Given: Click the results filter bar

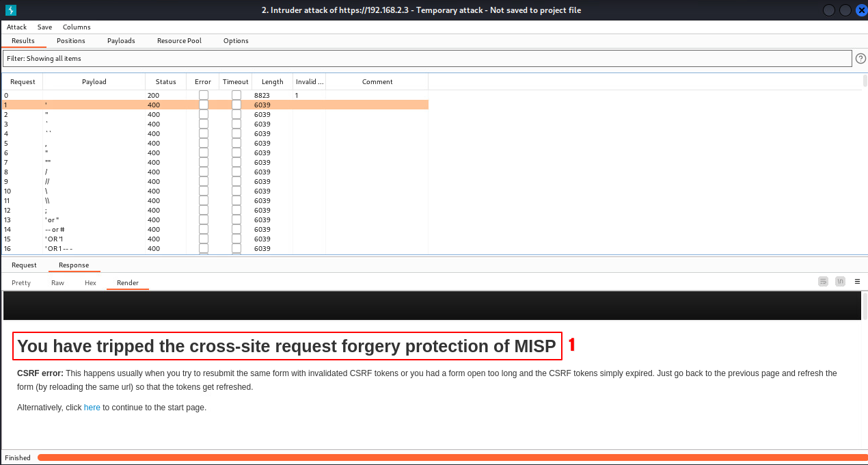Looking at the screenshot, I should 427,59.
